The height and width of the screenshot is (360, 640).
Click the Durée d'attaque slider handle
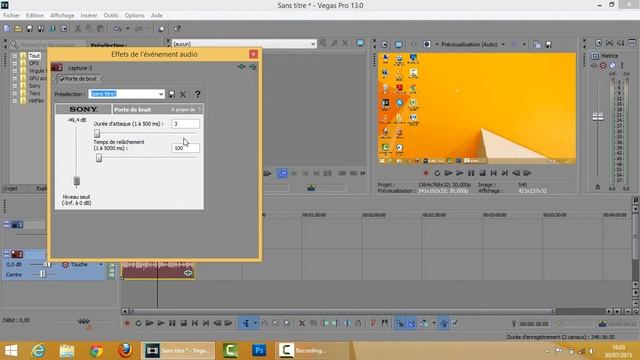click(97, 133)
